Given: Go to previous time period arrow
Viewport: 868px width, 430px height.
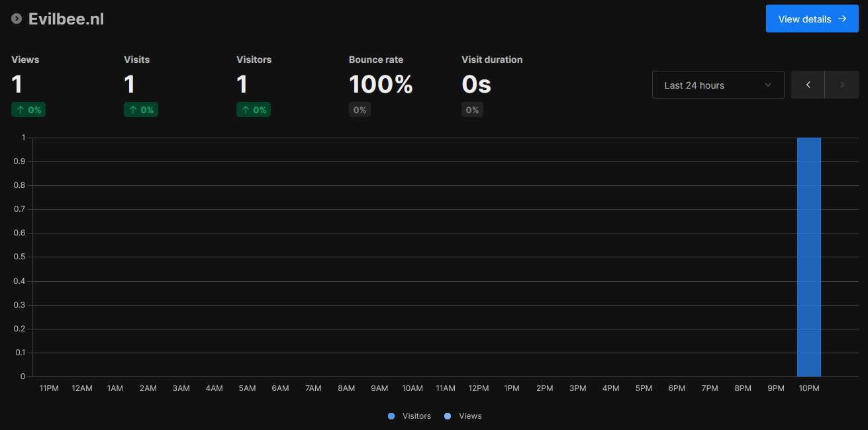Looking at the screenshot, I should pyautogui.click(x=808, y=85).
